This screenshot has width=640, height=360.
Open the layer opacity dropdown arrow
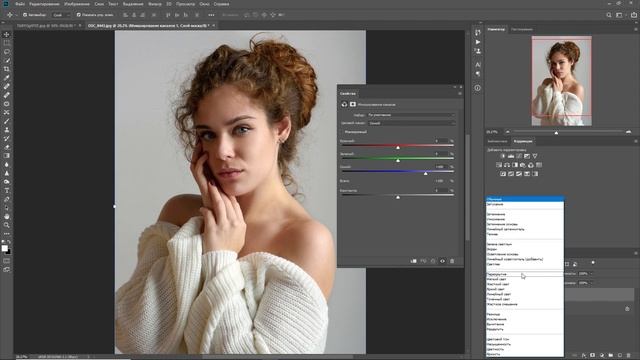(591, 273)
